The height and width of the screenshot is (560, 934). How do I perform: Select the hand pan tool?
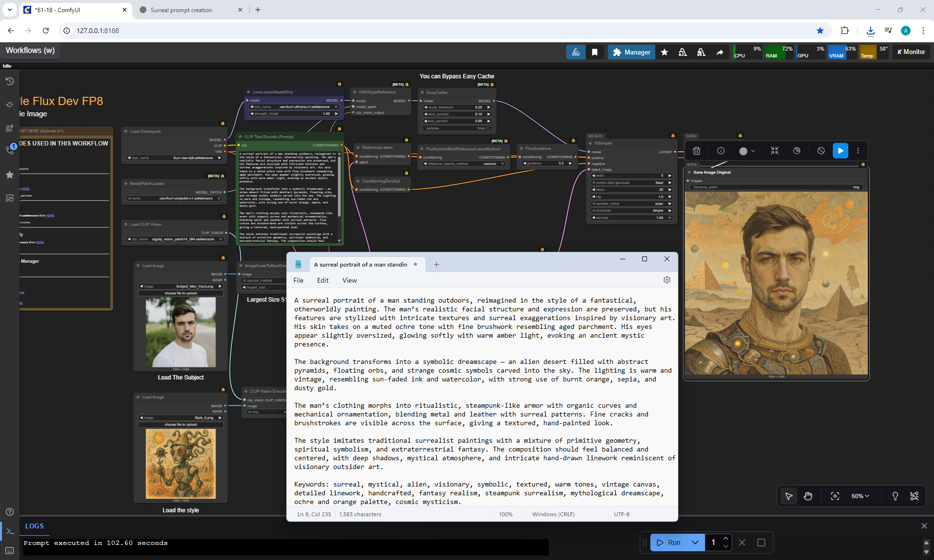pyautogui.click(x=808, y=496)
